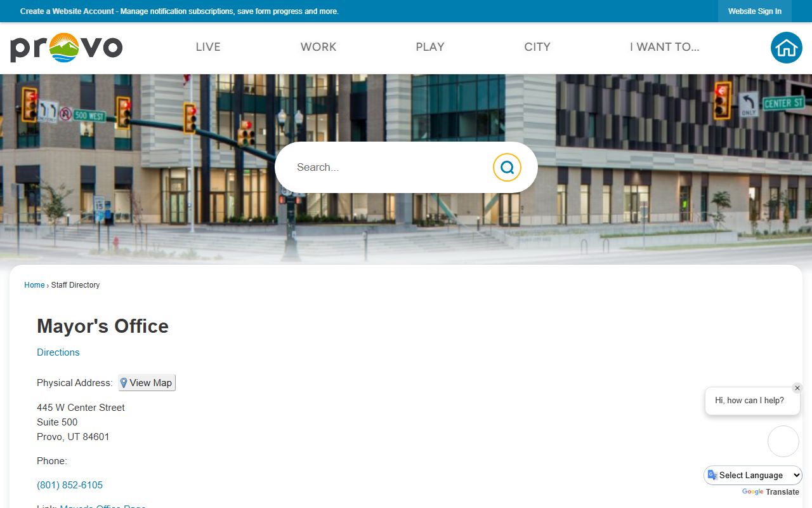Viewport: 812px width, 508px height.
Task: Click Provo, UT 84601 text
Action: (73, 437)
